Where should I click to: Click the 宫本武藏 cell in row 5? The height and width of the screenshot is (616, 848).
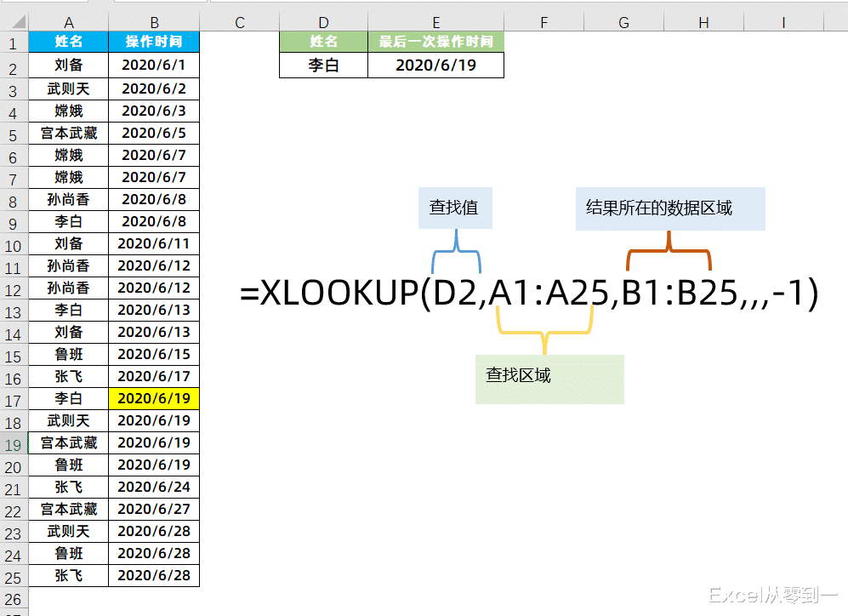tap(68, 133)
